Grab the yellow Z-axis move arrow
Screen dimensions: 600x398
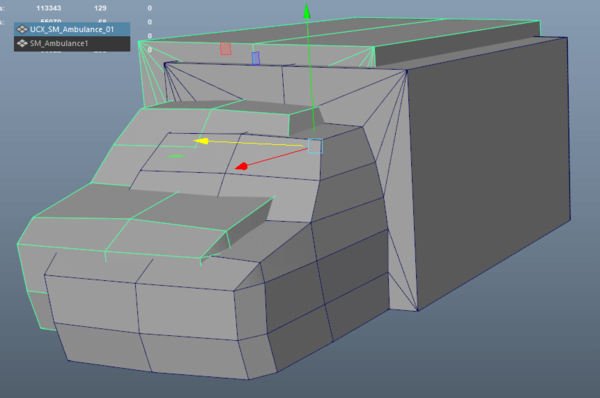pyautogui.click(x=201, y=141)
